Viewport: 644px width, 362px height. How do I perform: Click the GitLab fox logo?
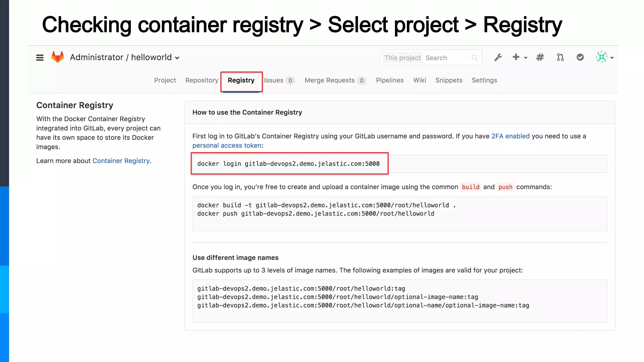click(x=58, y=57)
